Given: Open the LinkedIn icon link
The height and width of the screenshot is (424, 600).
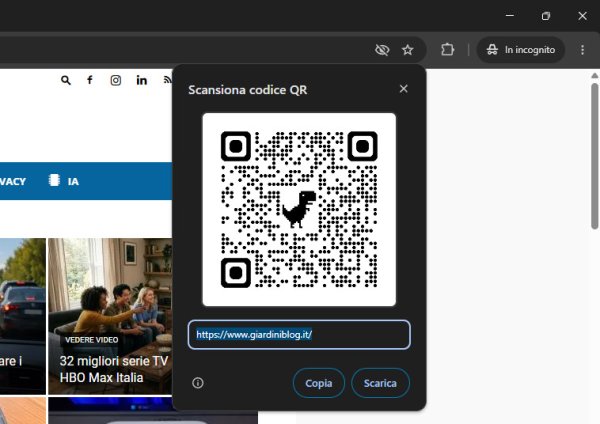Looking at the screenshot, I should coord(142,80).
